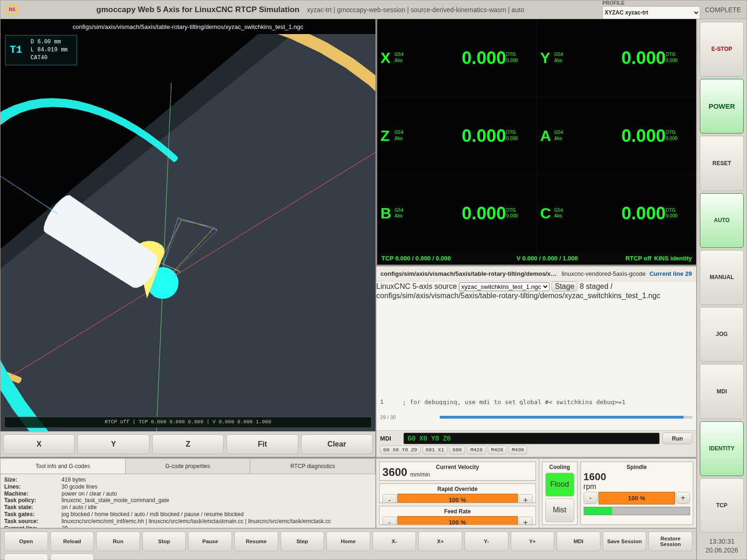The width and height of the screenshot is (747, 560).
Task: Click the Stage button
Action: coord(564,287)
